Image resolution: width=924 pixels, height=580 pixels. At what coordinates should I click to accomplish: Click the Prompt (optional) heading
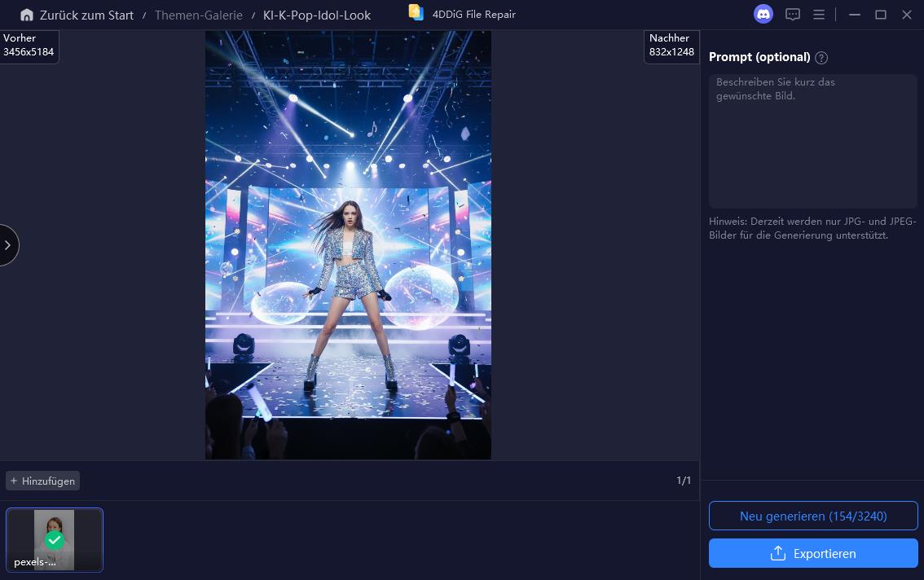(759, 57)
